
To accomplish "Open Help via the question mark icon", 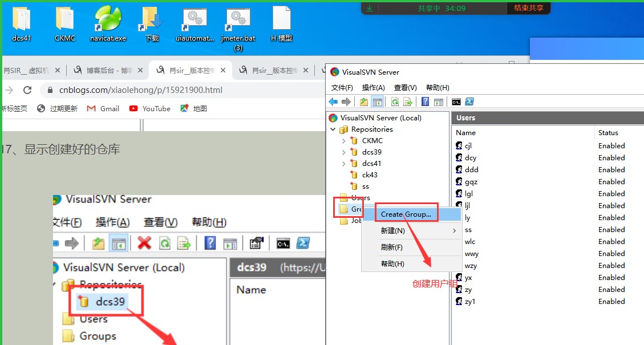I will (425, 102).
